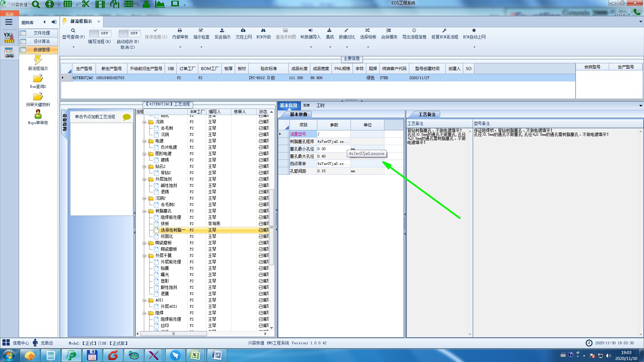644x362 pixels.
Task: Select the 基本信息 tab
Action: pos(288,105)
